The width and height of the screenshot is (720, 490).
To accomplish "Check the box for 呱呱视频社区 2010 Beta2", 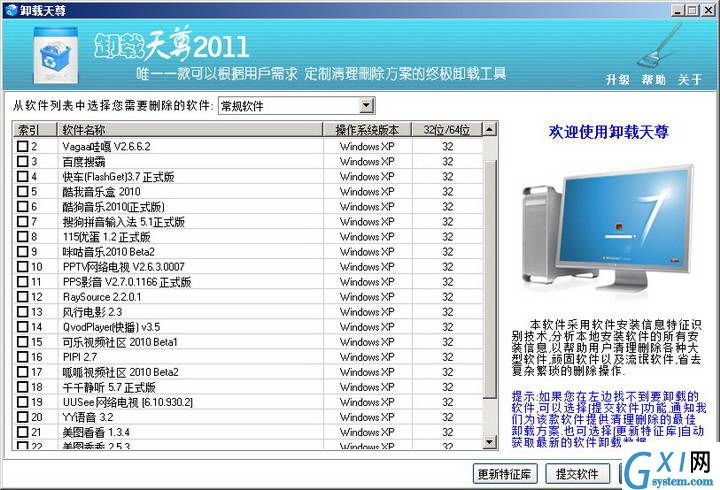I will pyautogui.click(x=22, y=372).
